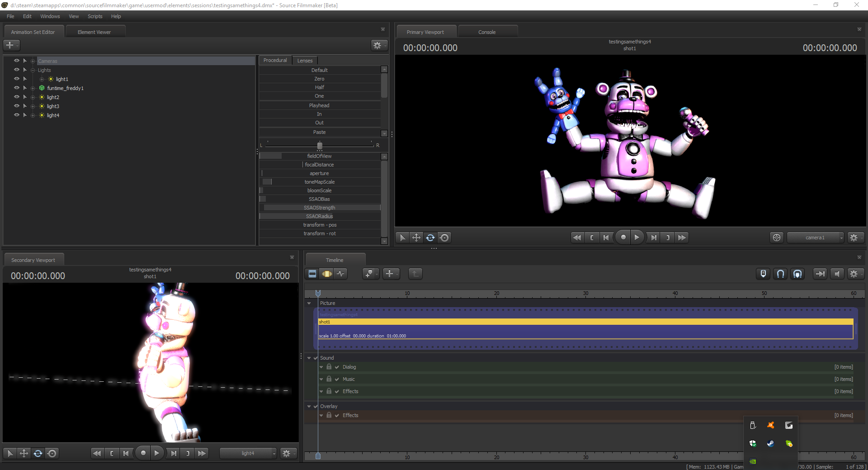868x470 pixels.
Task: Open the Scripts menu
Action: pos(95,16)
